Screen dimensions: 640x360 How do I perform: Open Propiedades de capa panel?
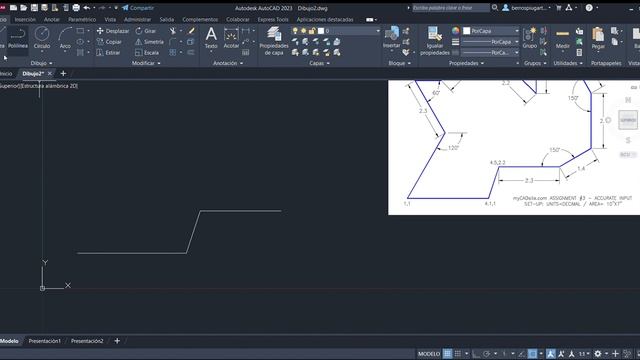click(x=273, y=41)
